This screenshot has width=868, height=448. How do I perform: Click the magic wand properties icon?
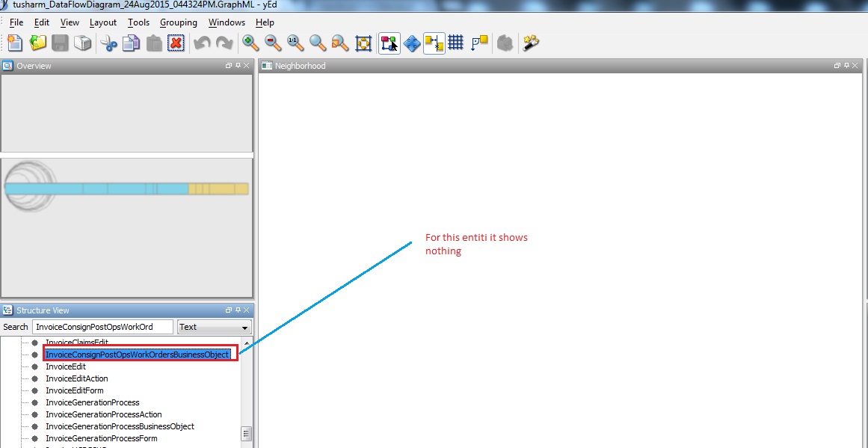point(531,43)
